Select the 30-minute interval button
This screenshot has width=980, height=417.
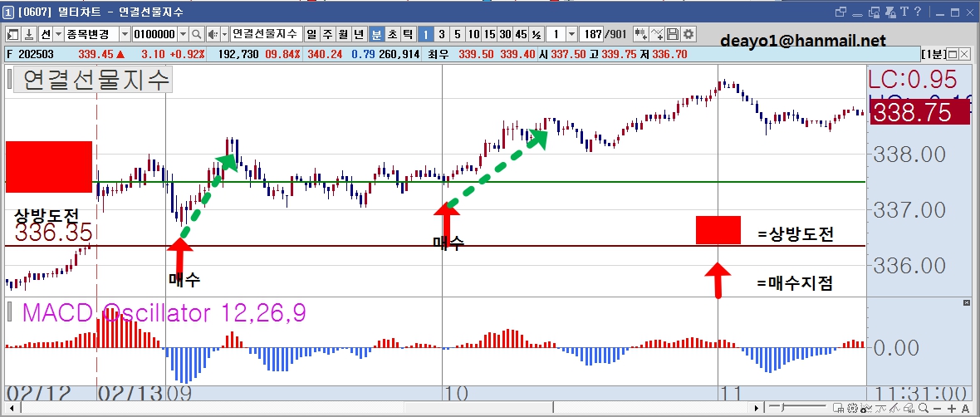[x=505, y=34]
